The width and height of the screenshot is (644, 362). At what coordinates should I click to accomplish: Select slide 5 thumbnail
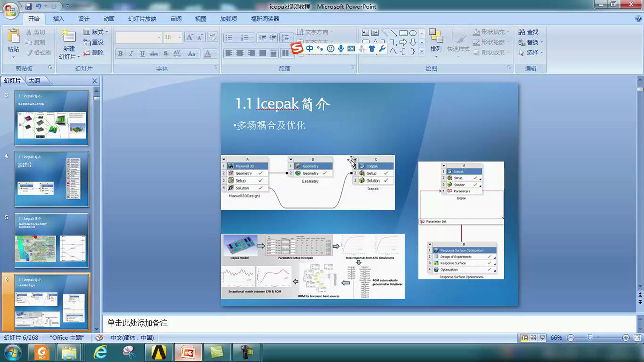51,241
